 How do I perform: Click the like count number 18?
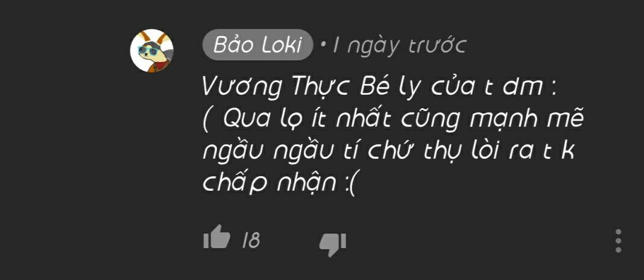[x=251, y=241]
